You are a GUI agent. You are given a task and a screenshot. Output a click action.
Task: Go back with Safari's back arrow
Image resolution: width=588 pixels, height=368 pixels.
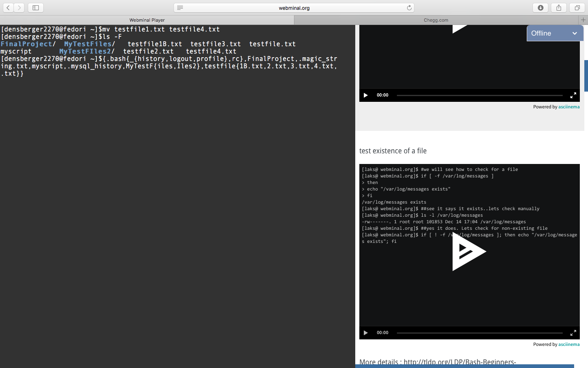pyautogui.click(x=8, y=8)
